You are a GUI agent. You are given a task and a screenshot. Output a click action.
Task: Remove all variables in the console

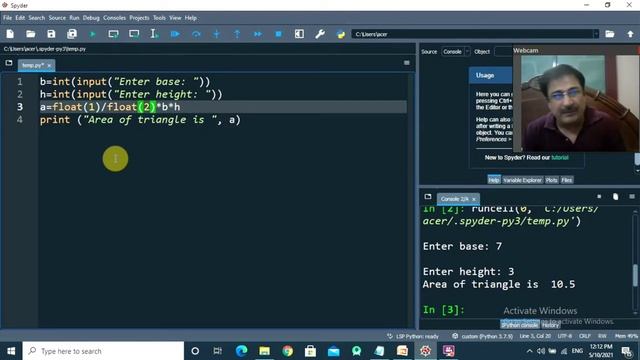(616, 197)
